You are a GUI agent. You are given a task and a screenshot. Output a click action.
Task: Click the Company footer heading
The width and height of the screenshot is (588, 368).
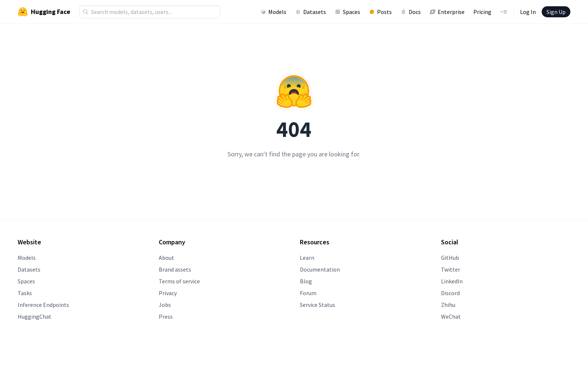pyautogui.click(x=172, y=242)
